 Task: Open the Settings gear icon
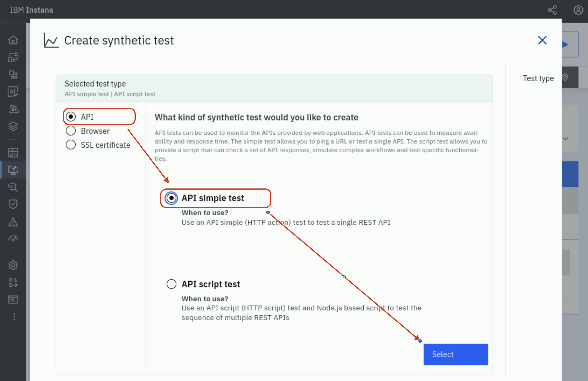pos(13,265)
